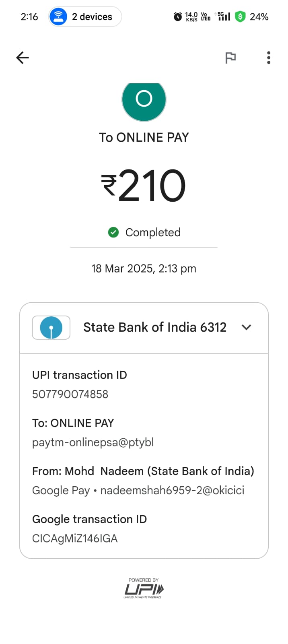This screenshot has width=288, height=644.
Task: Collapse the bank details chevron
Action: point(246,328)
